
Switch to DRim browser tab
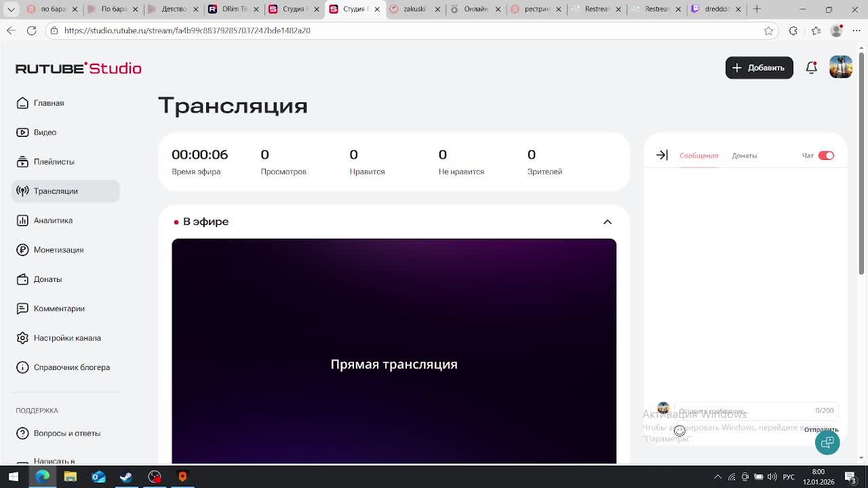tap(234, 9)
